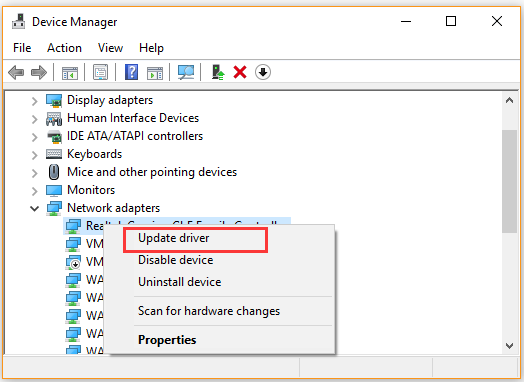524x382 pixels.
Task: Click the Show/Hide Action Pane toolbar icon
Action: (x=155, y=73)
